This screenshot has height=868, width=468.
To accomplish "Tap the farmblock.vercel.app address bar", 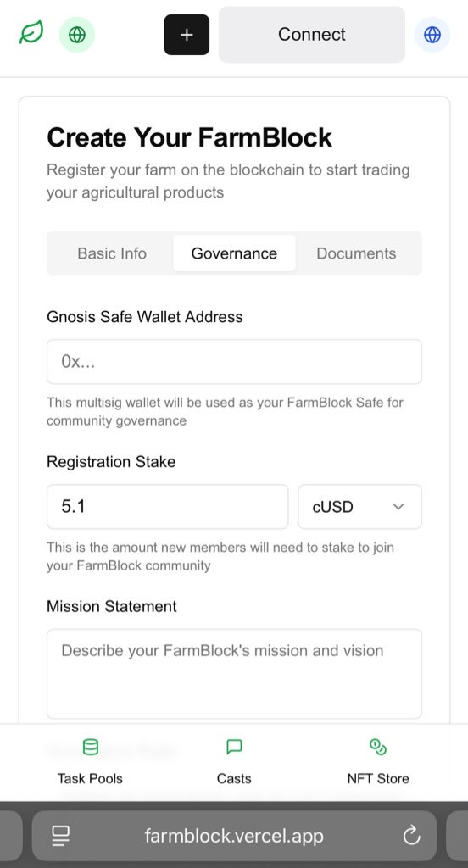I will point(234,835).
